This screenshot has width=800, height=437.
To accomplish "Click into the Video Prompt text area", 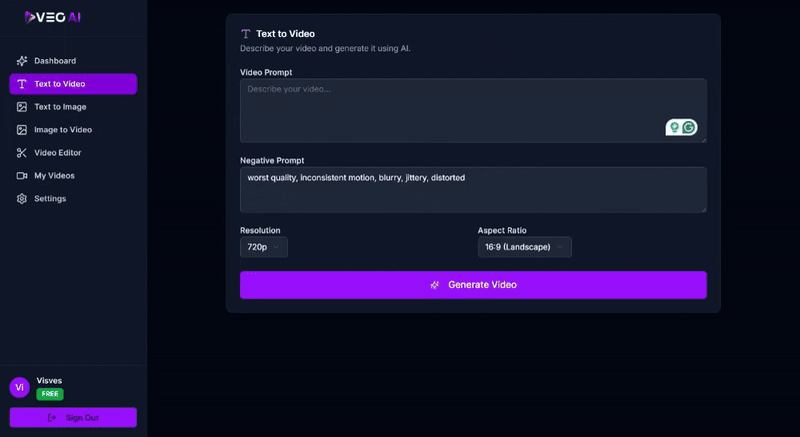I will (x=473, y=111).
